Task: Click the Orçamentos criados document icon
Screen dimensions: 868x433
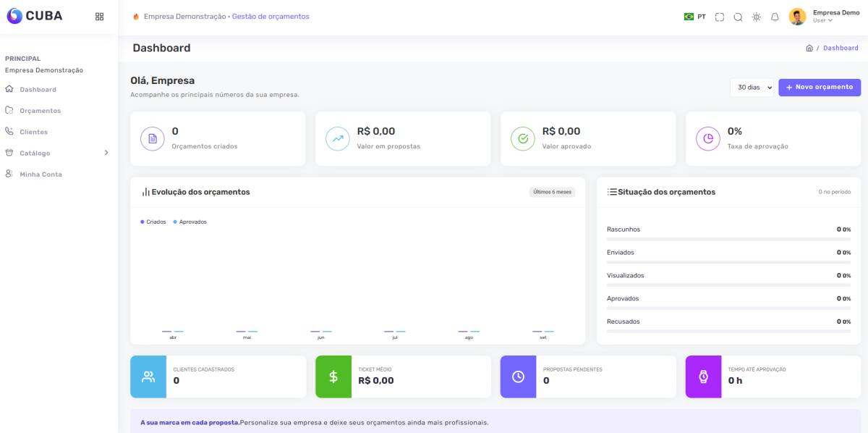Action: coord(153,138)
